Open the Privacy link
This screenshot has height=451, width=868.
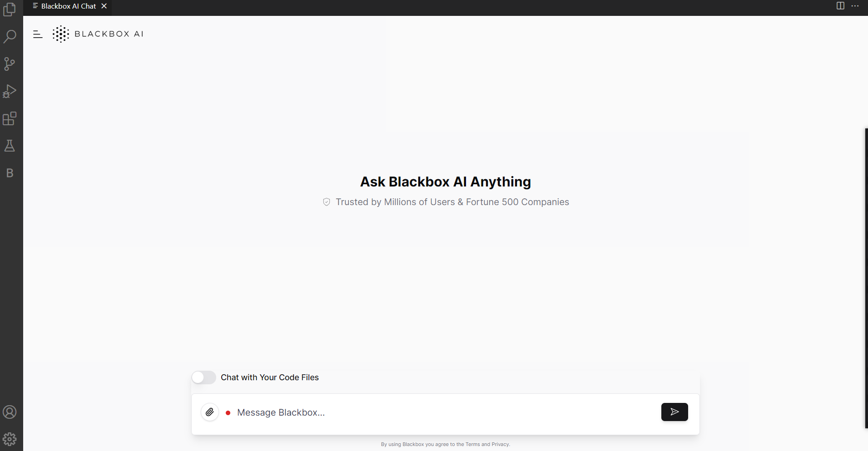click(x=501, y=444)
